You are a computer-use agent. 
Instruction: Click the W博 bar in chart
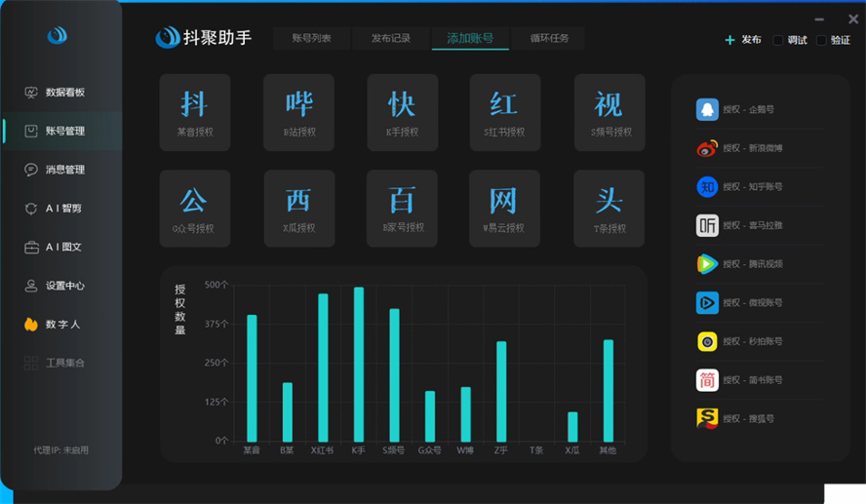(x=465, y=414)
